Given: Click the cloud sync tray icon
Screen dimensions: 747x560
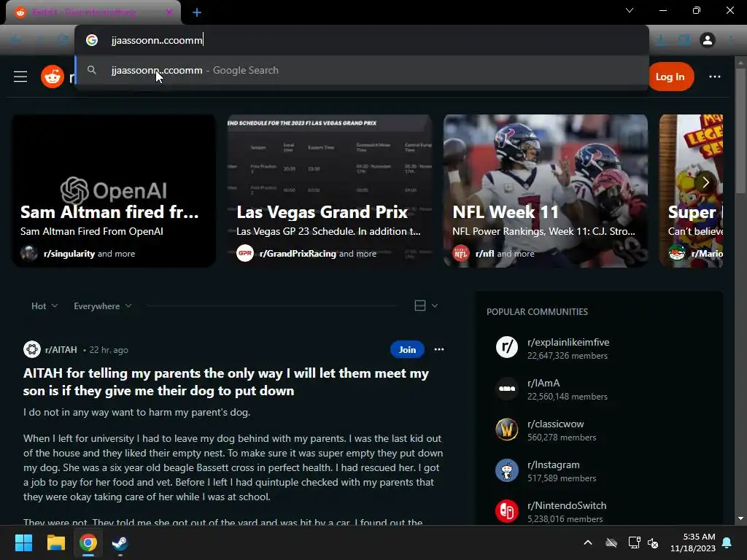Looking at the screenshot, I should pos(611,542).
